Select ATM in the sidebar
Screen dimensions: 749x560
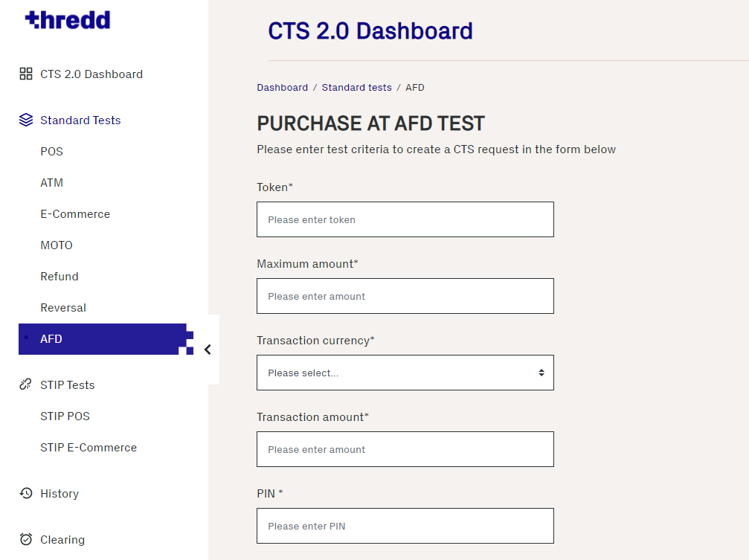tap(51, 182)
